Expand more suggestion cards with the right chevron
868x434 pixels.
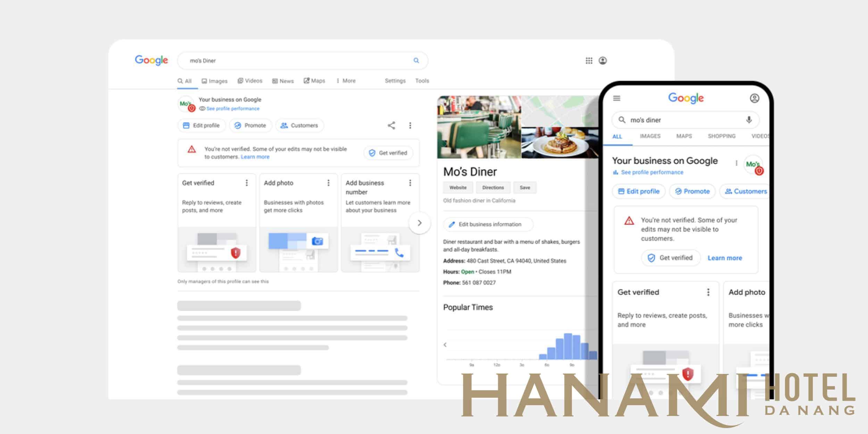point(419,223)
